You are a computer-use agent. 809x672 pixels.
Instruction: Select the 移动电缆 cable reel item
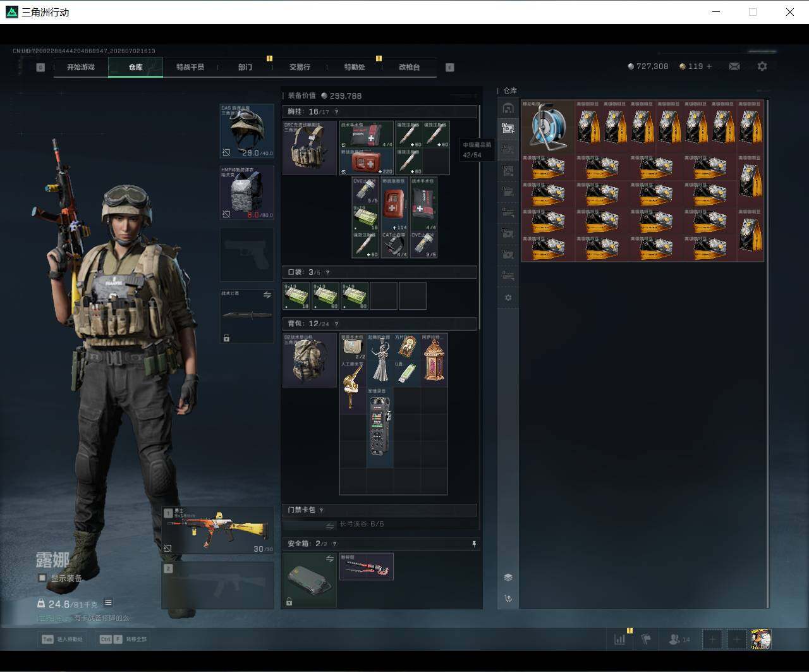coord(547,125)
